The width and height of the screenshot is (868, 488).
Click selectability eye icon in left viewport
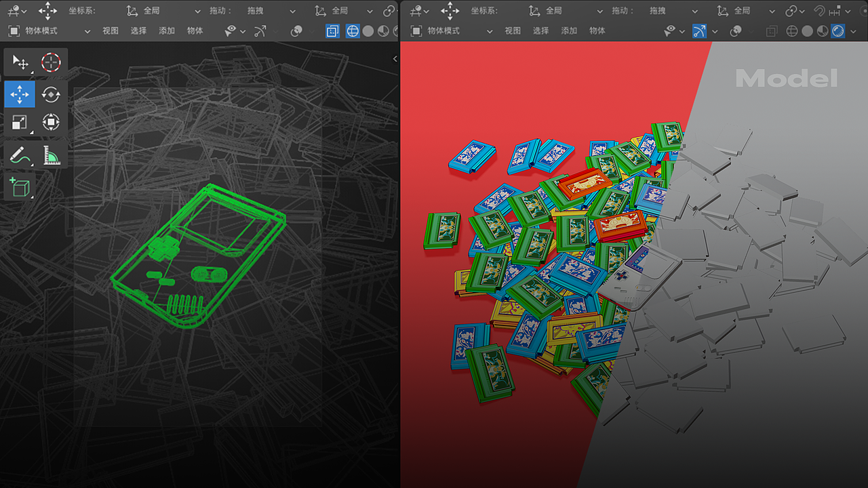[231, 31]
